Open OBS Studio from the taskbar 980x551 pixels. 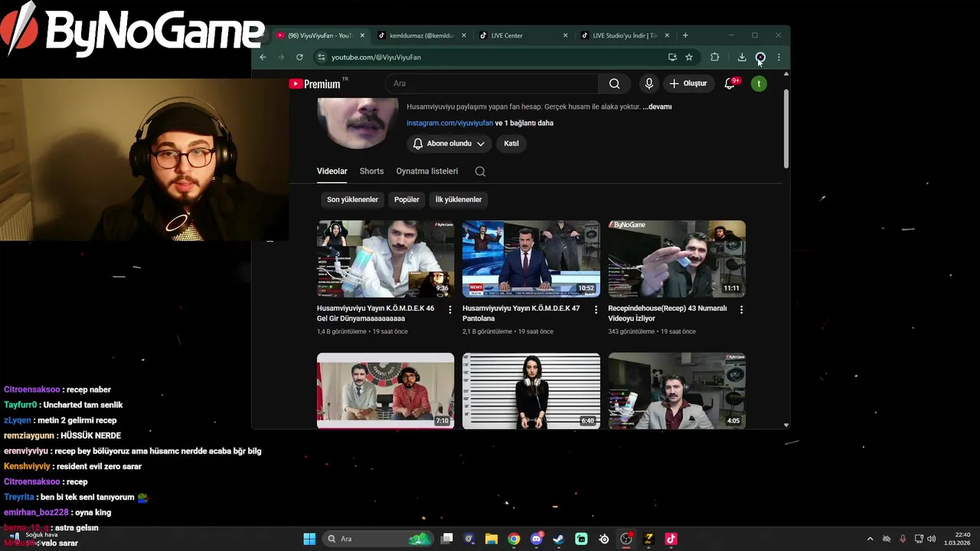coord(626,539)
